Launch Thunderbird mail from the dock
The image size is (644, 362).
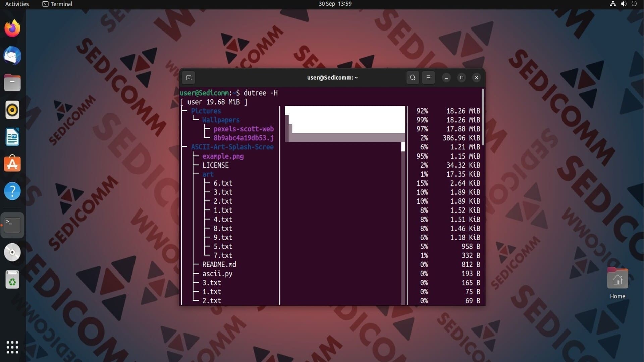point(12,55)
